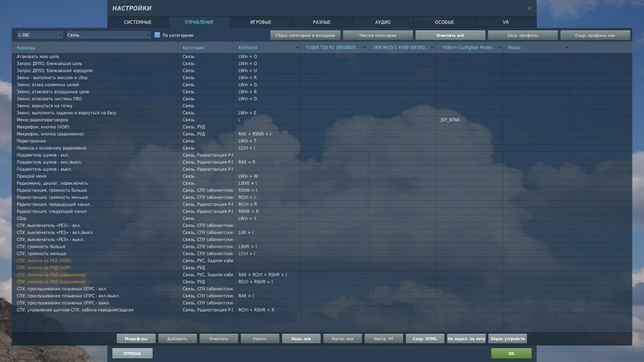Click «Загр. профиль» to load profile
Image resolution: width=644 pixels, height=362 pixels.
click(522, 35)
